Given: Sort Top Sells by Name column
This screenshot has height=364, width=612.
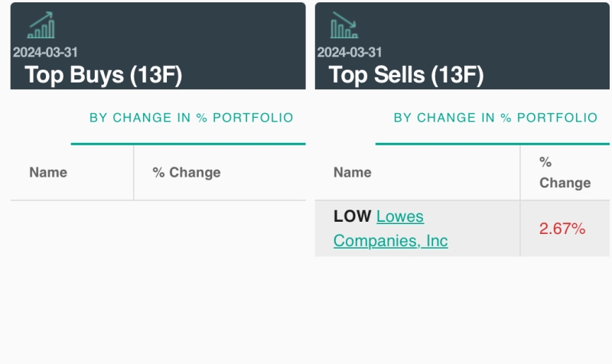Looking at the screenshot, I should (353, 173).
